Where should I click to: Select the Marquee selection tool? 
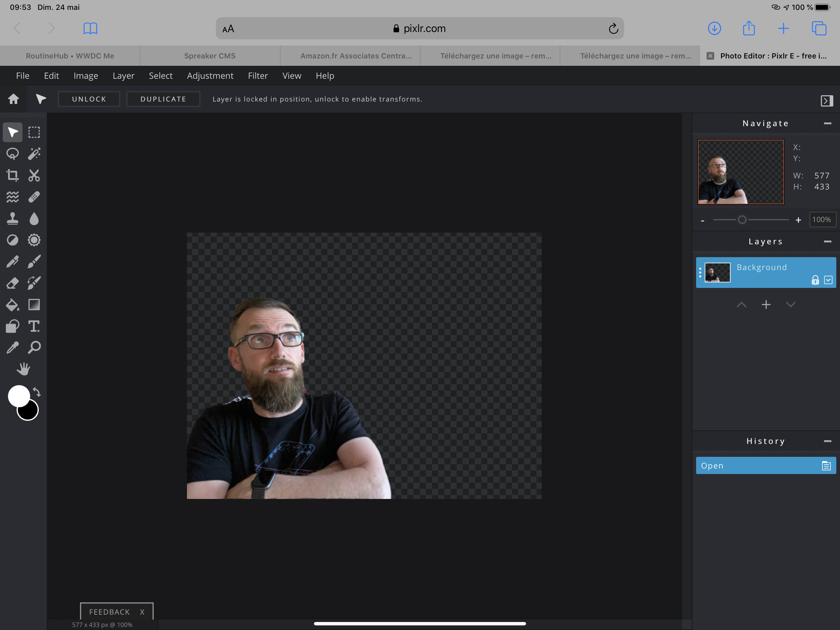[x=34, y=132]
